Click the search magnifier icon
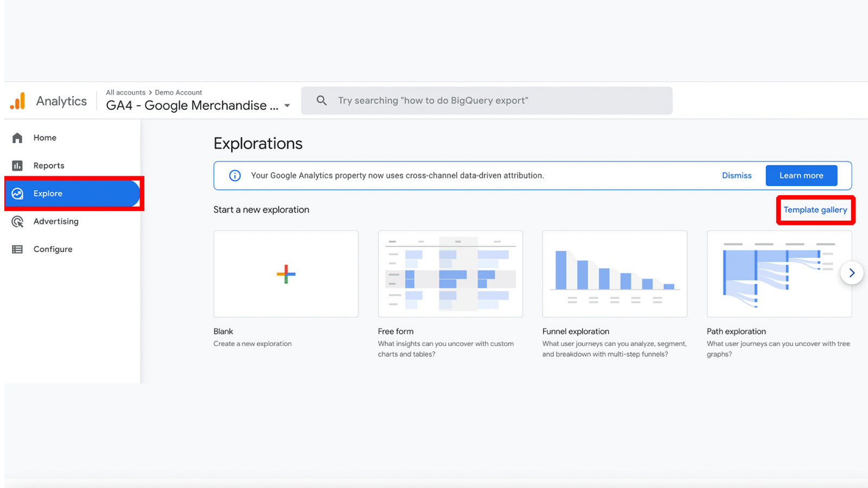Image resolution: width=868 pixels, height=488 pixels. (322, 100)
